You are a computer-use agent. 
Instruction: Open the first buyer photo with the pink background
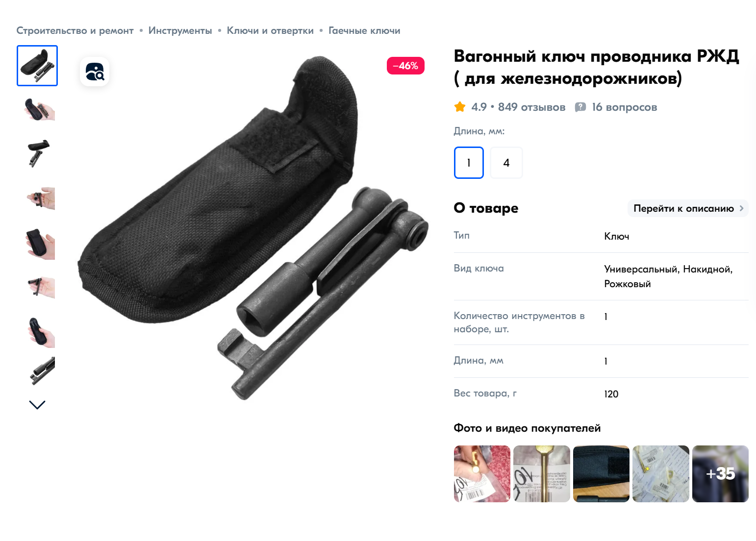coord(482,474)
